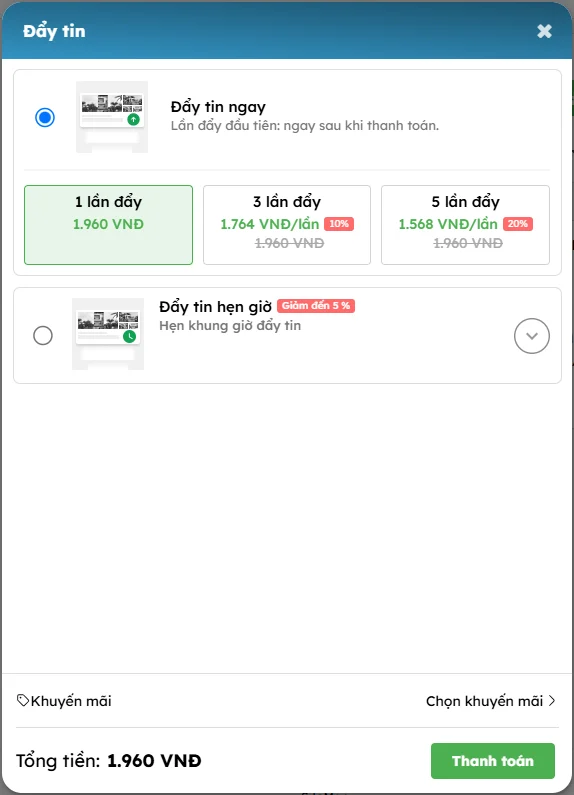Open the Chọn khuyến mãi link
574x795 pixels.
(x=484, y=701)
